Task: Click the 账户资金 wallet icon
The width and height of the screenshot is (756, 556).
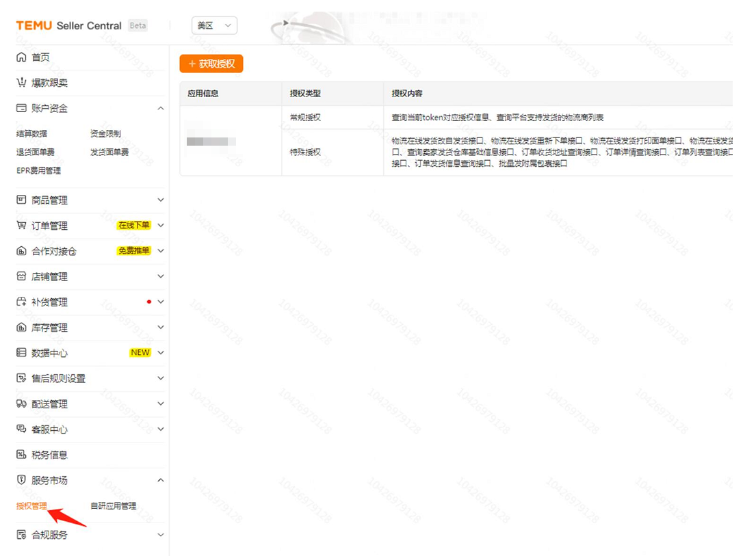Action: tap(21, 108)
